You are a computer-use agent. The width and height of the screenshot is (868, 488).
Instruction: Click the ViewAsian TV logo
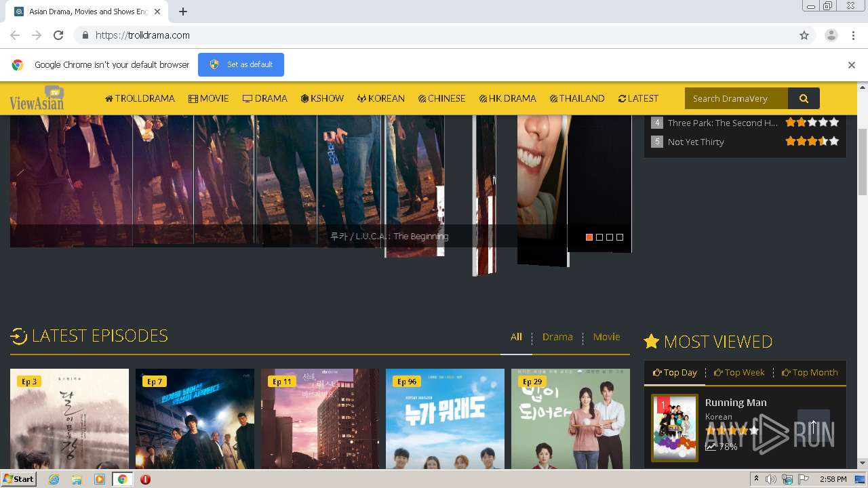tap(37, 98)
